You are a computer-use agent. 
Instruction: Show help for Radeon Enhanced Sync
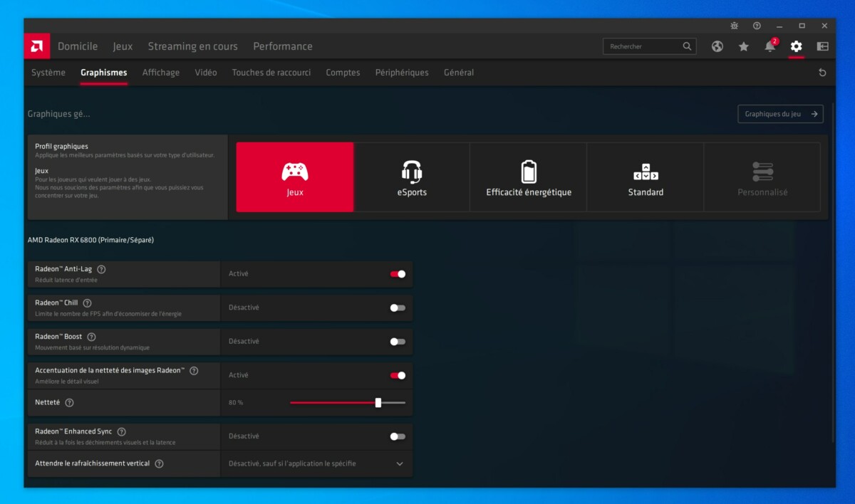pyautogui.click(x=121, y=431)
